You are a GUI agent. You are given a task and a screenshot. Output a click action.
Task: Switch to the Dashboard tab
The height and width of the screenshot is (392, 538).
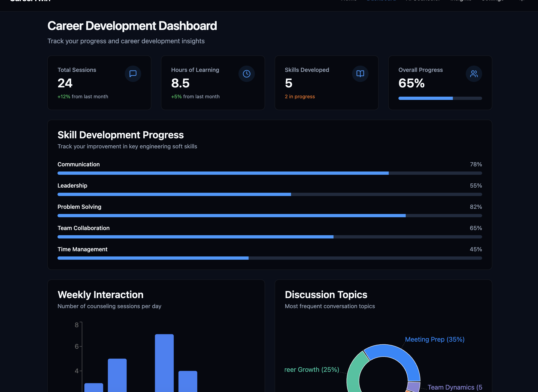pyautogui.click(x=381, y=1)
